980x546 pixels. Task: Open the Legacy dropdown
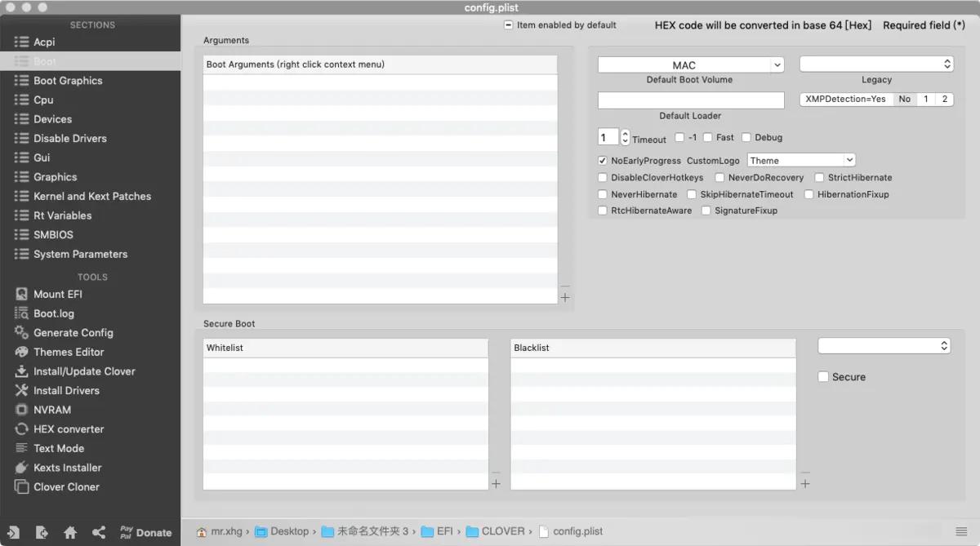tap(876, 63)
